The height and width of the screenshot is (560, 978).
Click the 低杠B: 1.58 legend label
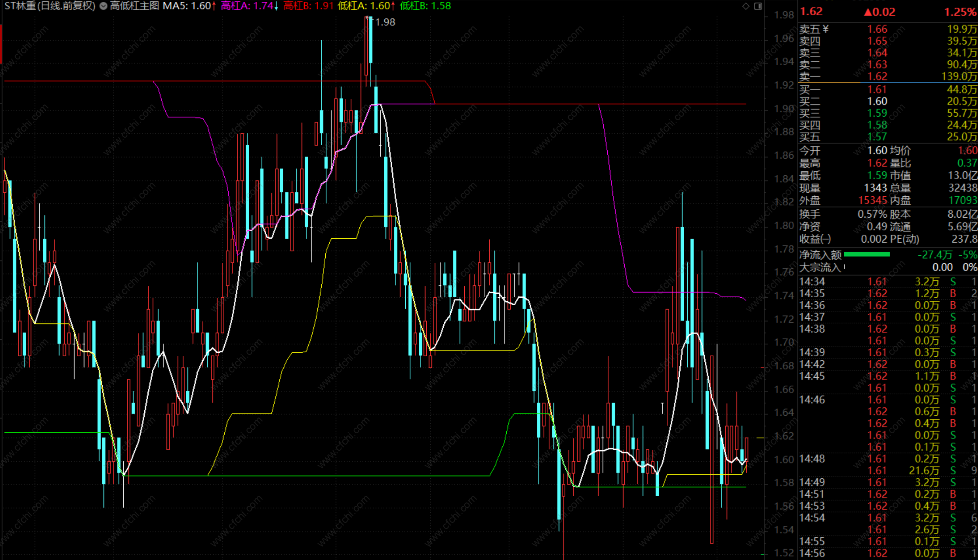tap(425, 6)
